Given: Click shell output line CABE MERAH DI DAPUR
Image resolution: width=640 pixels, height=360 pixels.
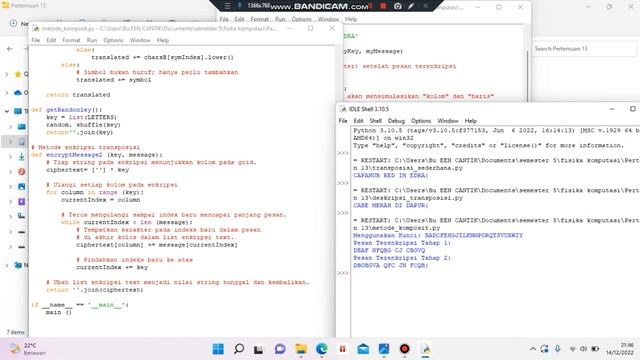Looking at the screenshot, I should (391, 205).
